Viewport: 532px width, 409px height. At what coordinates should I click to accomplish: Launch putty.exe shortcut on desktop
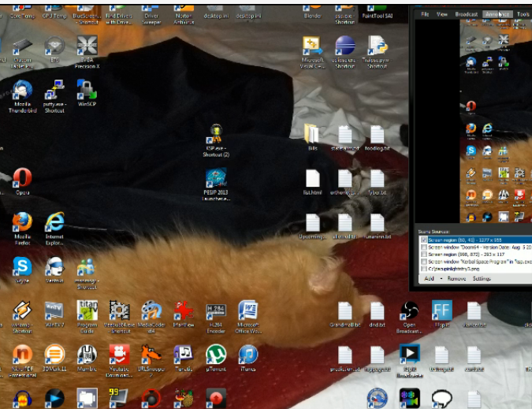(54, 96)
